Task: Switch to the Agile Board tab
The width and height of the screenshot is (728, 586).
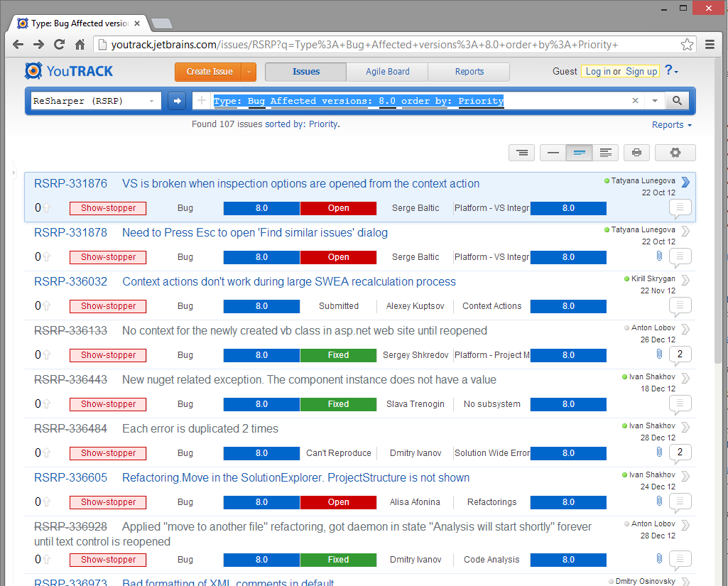Action: 387,71
